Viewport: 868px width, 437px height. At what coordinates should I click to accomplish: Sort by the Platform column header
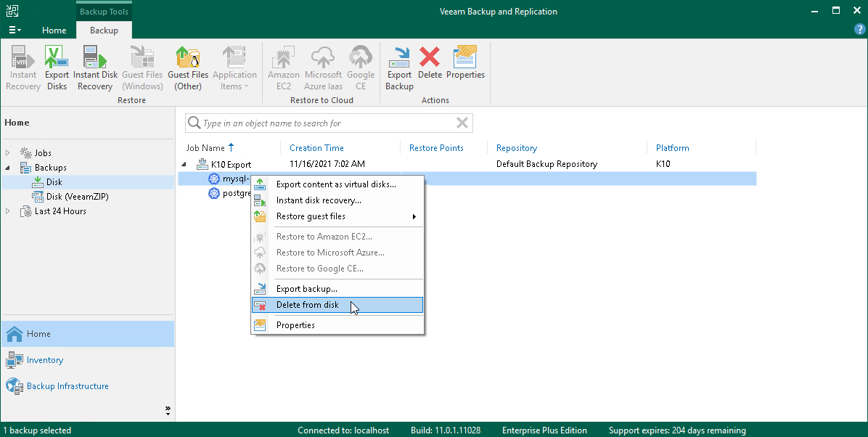click(673, 148)
